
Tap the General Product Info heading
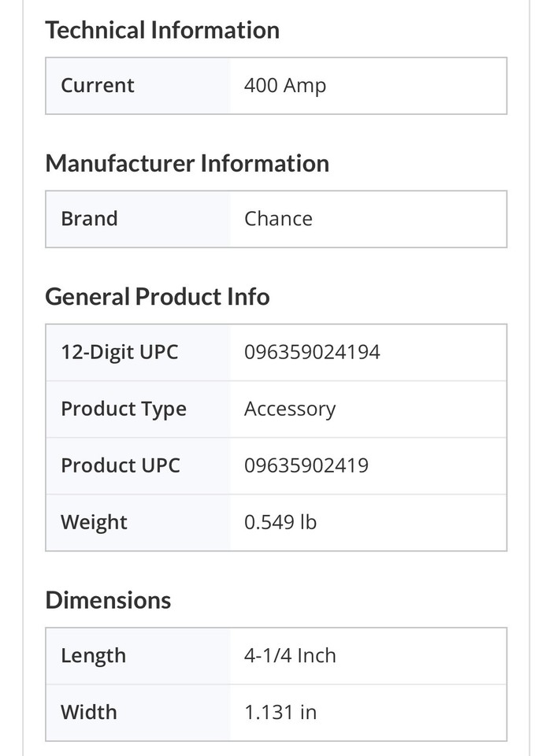point(158,297)
